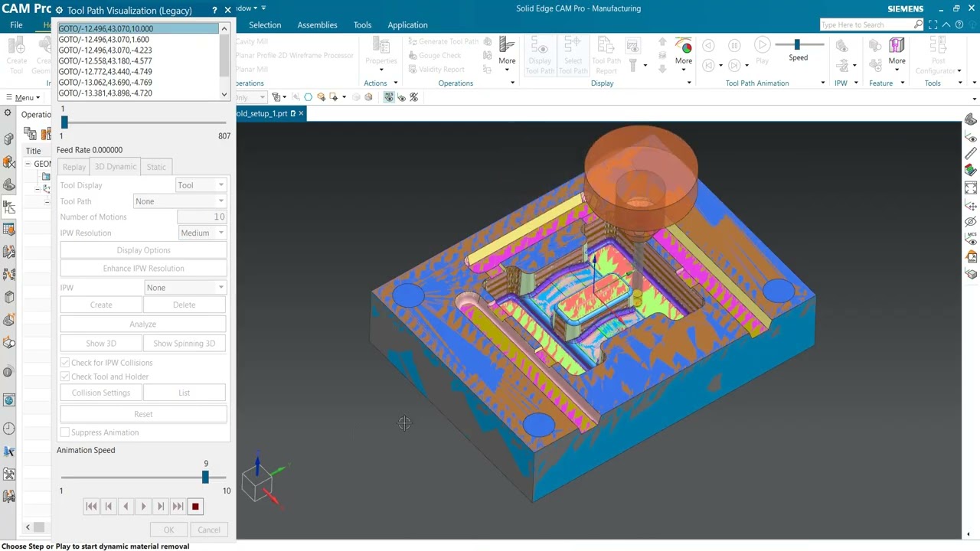
Task: Click the full screen toggle icon
Action: 934,24
